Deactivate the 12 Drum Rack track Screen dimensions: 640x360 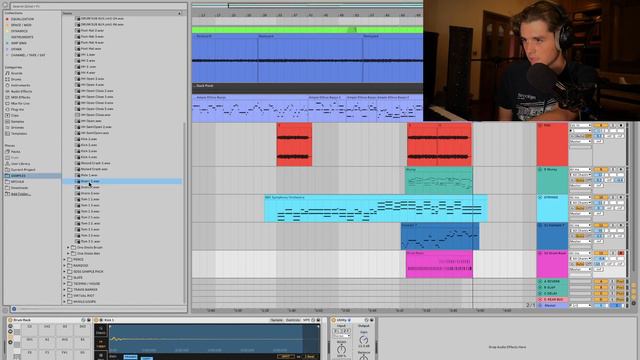coord(600,253)
